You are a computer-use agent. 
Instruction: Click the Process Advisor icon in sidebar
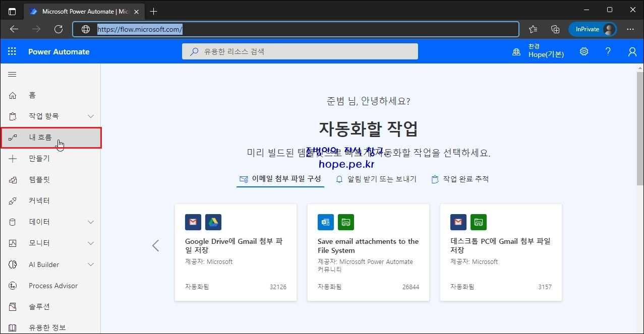point(13,286)
